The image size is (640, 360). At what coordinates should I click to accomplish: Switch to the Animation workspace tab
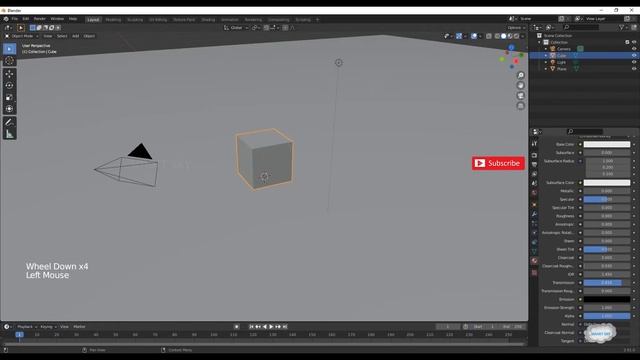click(229, 20)
